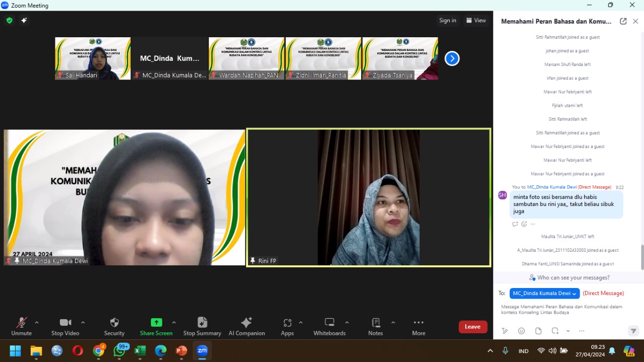Click the screenshot capture icon in chat
The height and width of the screenshot is (362, 644).
(x=555, y=331)
